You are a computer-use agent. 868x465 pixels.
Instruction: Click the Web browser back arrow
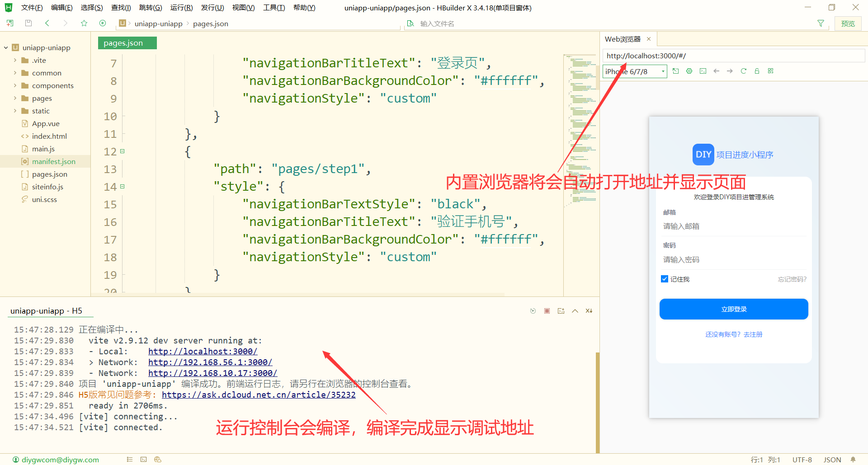(717, 71)
